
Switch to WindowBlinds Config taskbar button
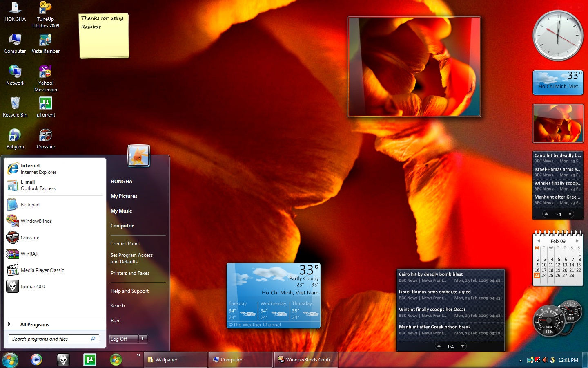306,360
